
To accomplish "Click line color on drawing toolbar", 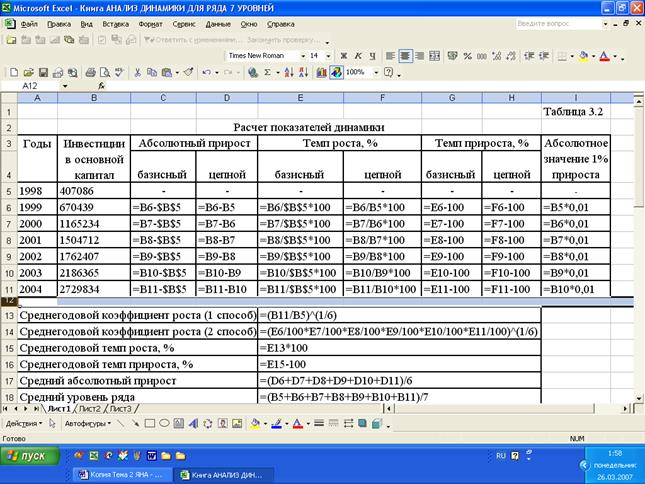I will [276, 424].
